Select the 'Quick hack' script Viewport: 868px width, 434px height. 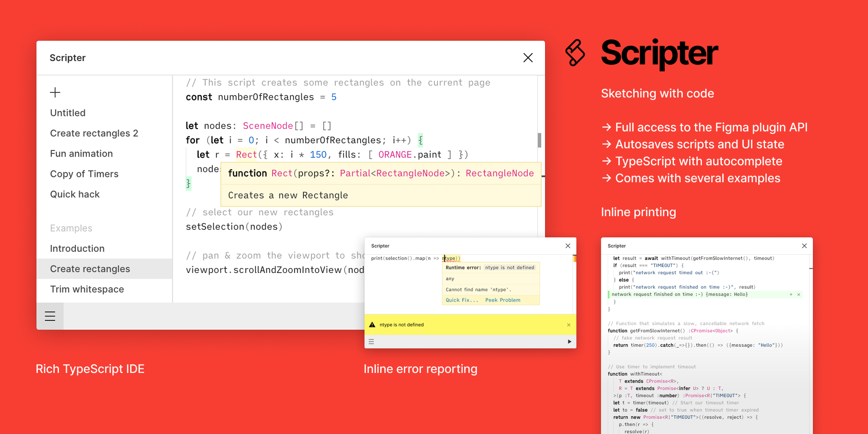pyautogui.click(x=75, y=194)
